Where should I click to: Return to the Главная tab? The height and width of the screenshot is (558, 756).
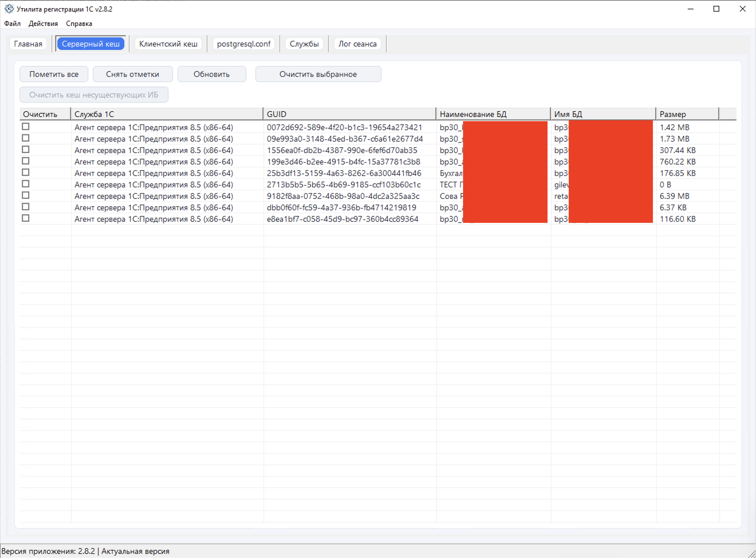pos(28,44)
